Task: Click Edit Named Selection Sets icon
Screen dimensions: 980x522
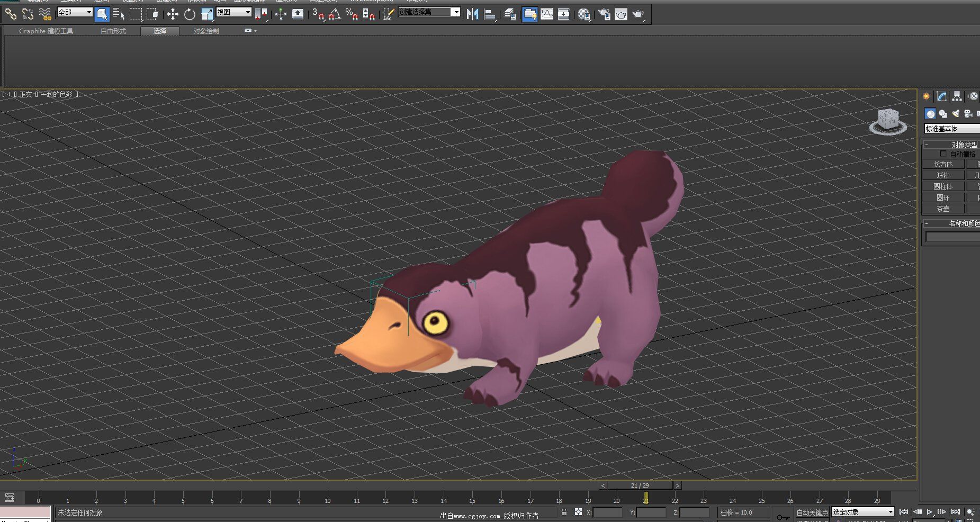Action: point(388,14)
